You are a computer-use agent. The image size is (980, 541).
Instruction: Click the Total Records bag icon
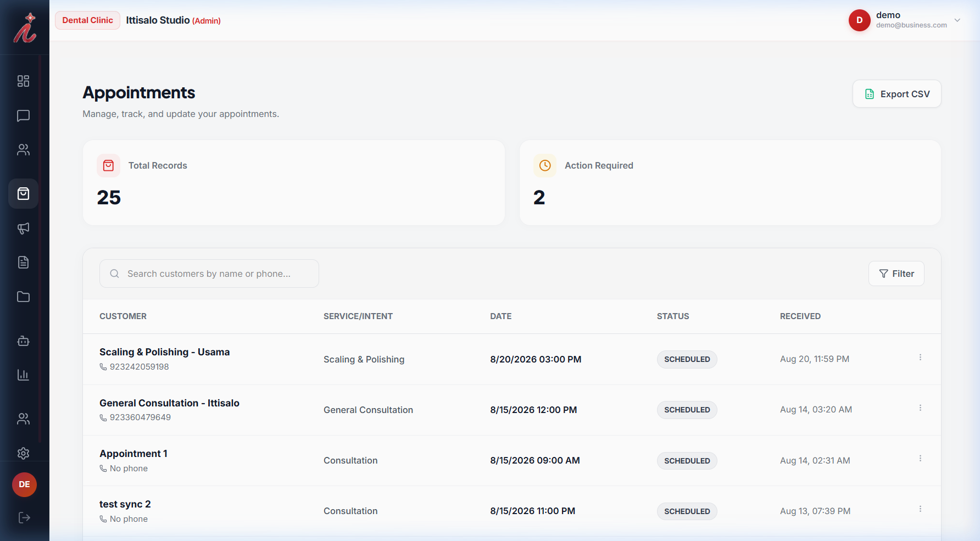pyautogui.click(x=108, y=165)
